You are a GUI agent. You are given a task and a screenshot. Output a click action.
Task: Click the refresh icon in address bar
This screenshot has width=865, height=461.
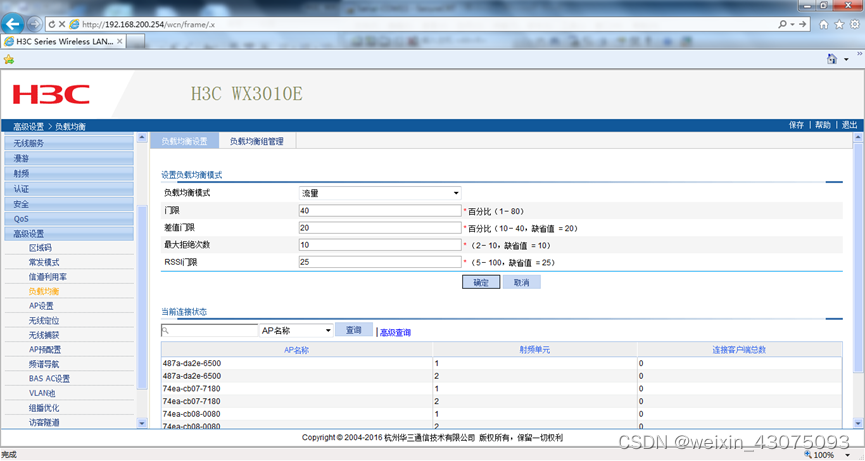52,24
